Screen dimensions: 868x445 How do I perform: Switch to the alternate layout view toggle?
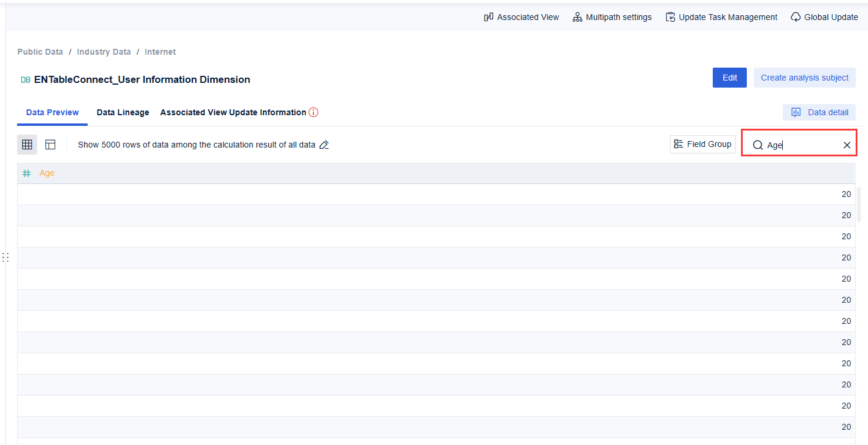[51, 145]
